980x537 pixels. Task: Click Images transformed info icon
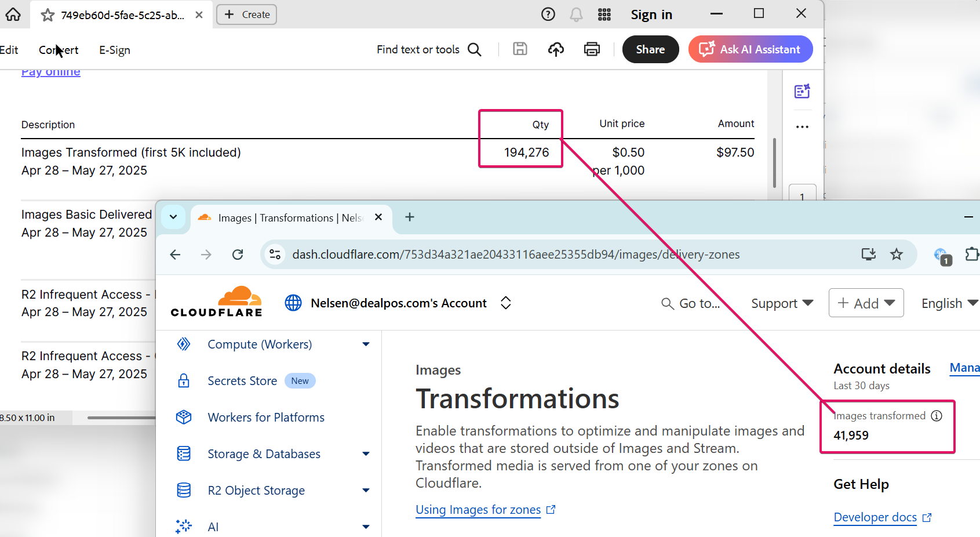pyautogui.click(x=937, y=416)
